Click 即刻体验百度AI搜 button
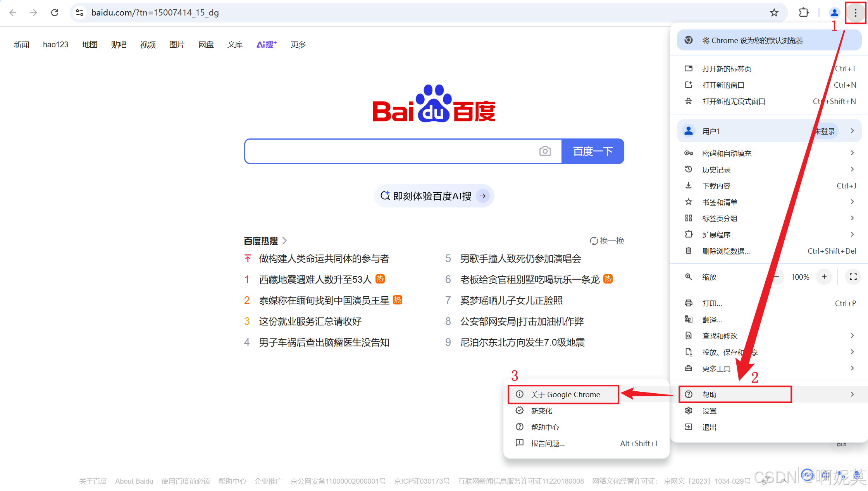The width and height of the screenshot is (868, 491). [434, 196]
